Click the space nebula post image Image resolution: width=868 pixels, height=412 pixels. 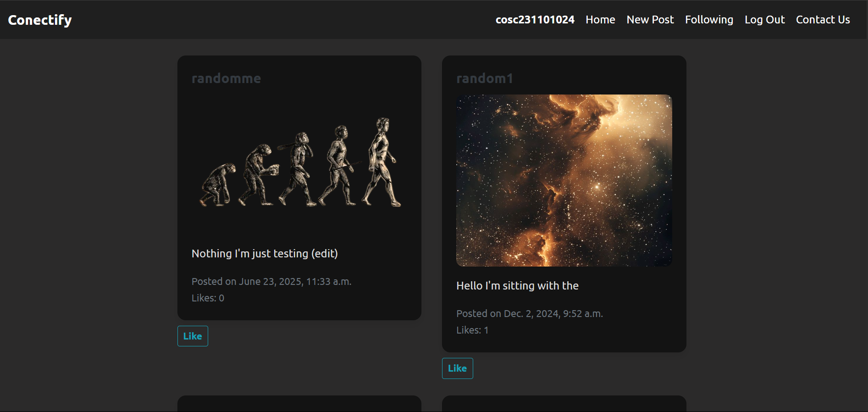pos(564,180)
